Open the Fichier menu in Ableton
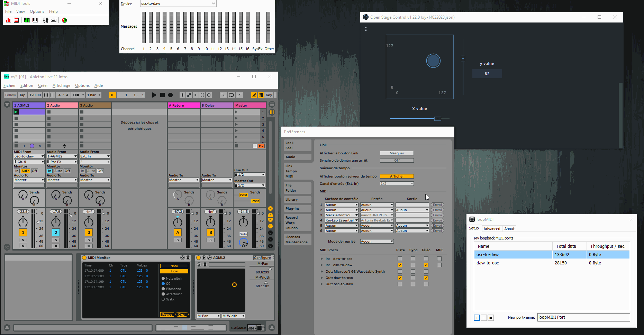644x335 pixels. tap(9, 85)
